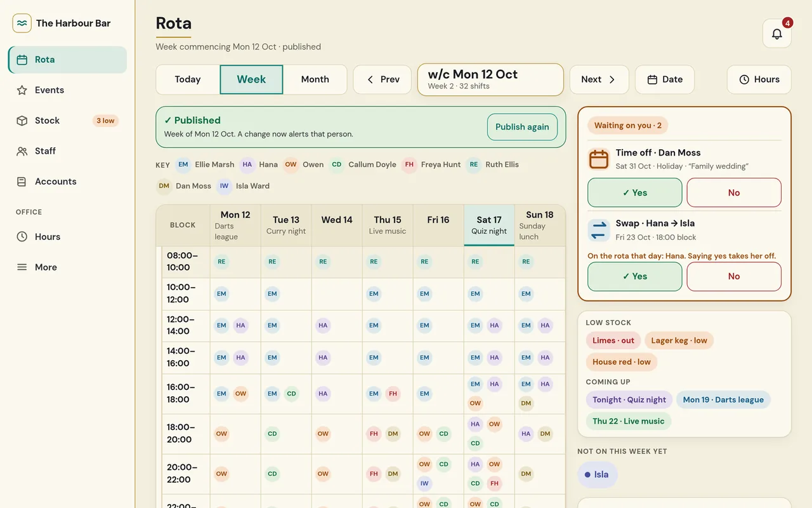Go to previous week with Prev
The width and height of the screenshot is (812, 508).
[x=383, y=79]
